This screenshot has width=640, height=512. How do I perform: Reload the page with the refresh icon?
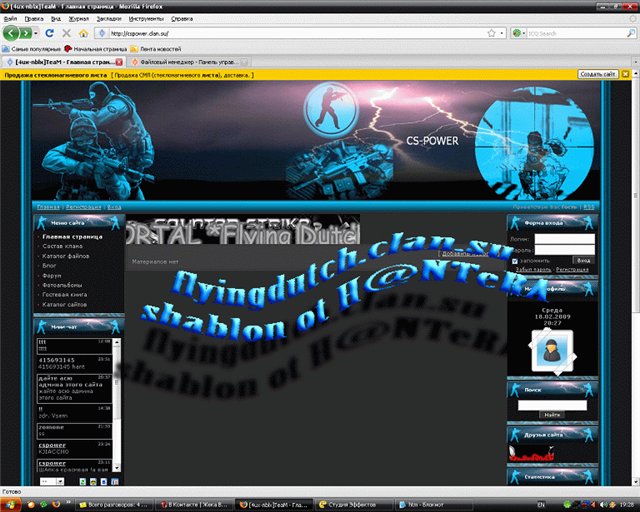click(x=49, y=33)
